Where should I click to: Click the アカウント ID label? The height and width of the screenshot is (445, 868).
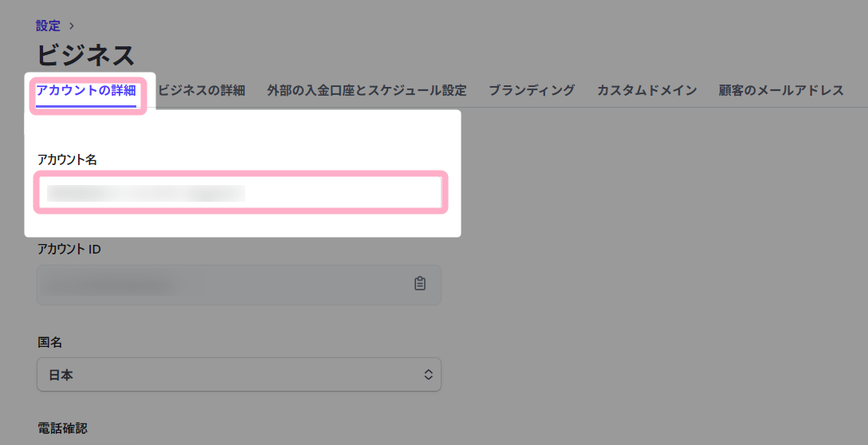click(x=69, y=250)
